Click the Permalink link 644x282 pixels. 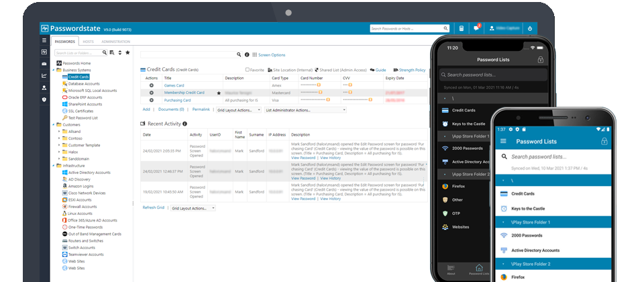201,109
